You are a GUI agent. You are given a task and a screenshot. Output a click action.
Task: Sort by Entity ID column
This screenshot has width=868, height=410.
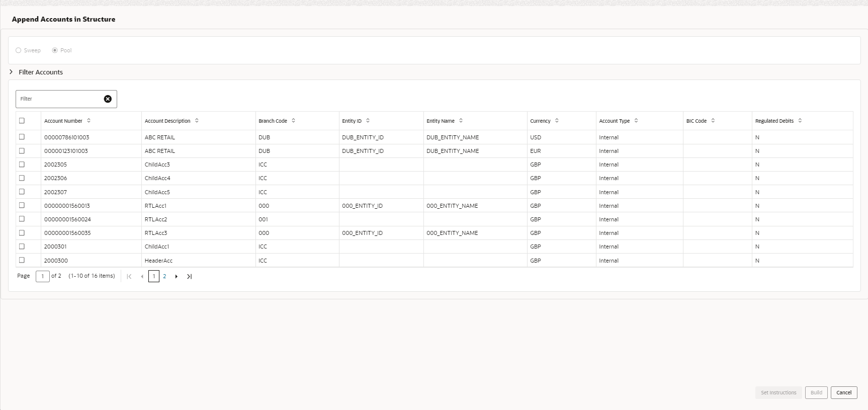click(368, 121)
